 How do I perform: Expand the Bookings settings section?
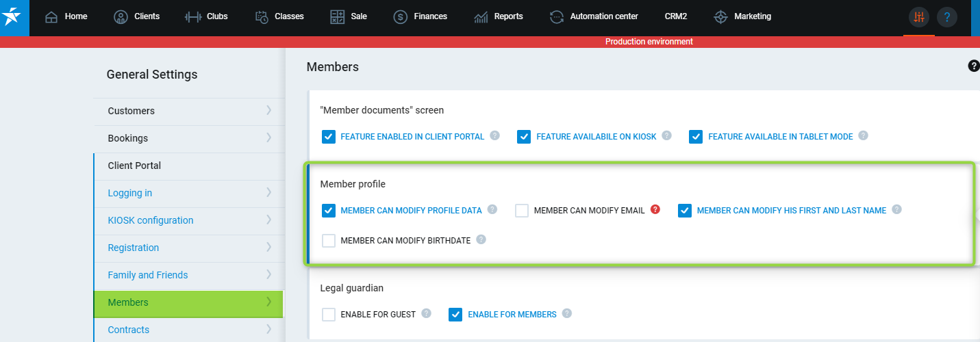pyautogui.click(x=268, y=137)
